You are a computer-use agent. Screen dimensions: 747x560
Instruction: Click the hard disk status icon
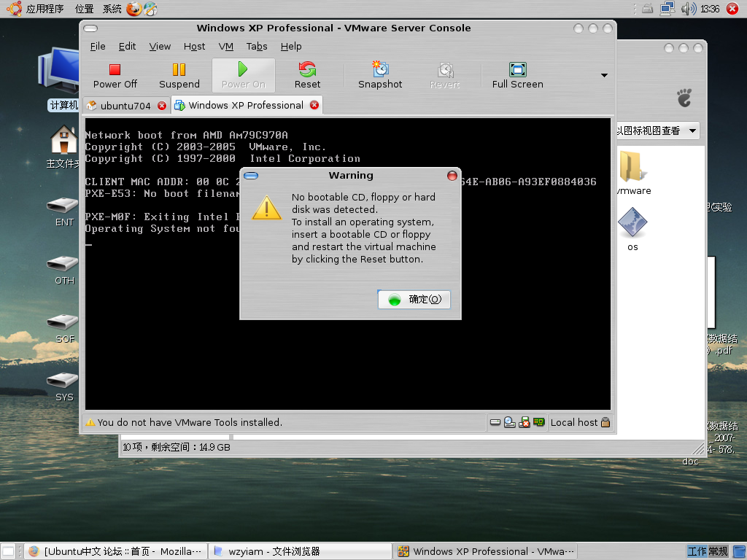(x=495, y=422)
